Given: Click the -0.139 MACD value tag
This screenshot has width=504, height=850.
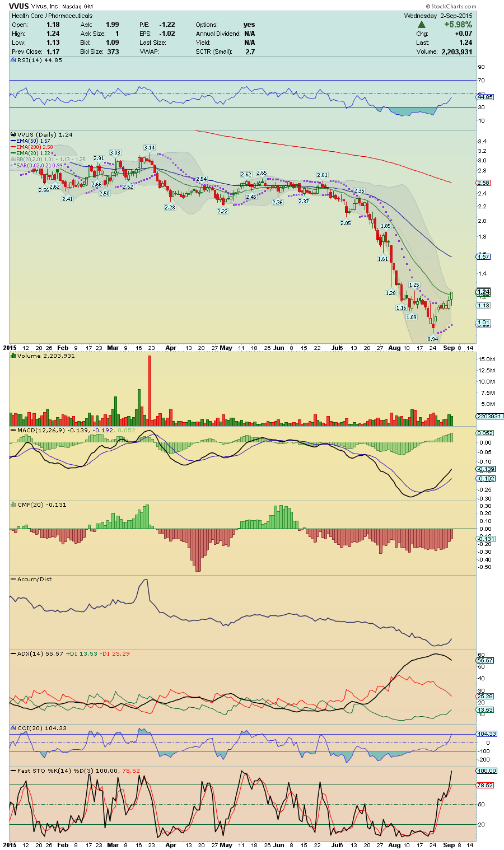Looking at the screenshot, I should click(x=485, y=469).
